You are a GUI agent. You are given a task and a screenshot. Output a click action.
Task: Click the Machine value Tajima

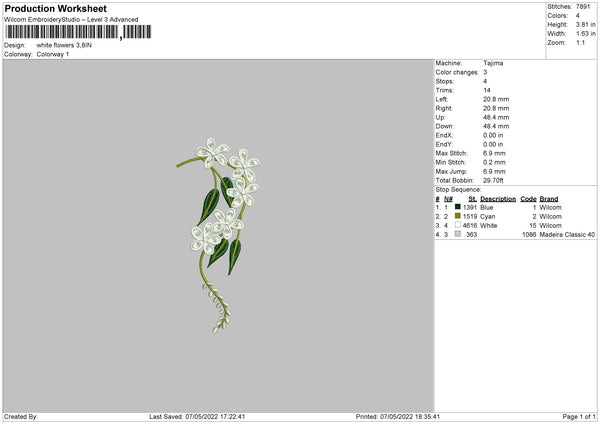[x=493, y=63]
